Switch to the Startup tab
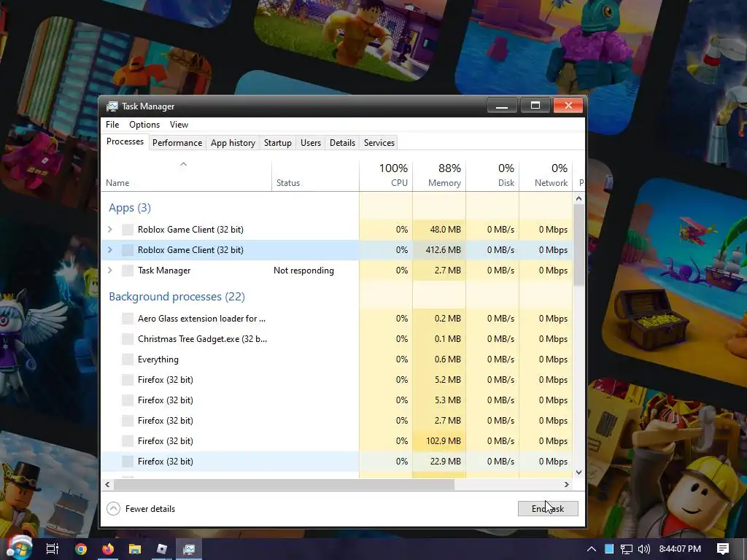Screen dimensions: 747x560 [278, 143]
